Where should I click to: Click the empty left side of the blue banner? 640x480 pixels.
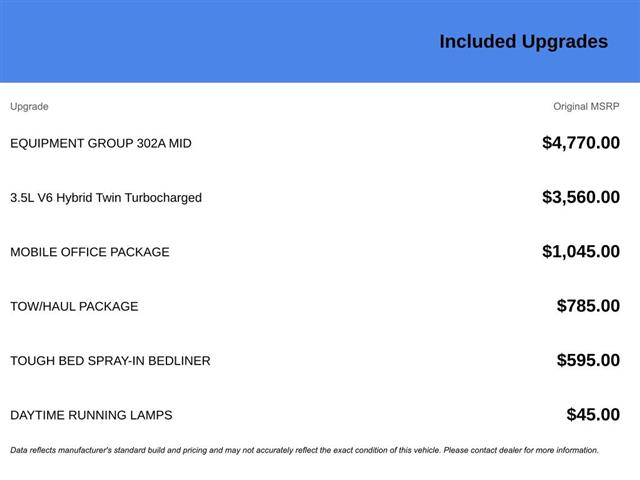click(150, 41)
